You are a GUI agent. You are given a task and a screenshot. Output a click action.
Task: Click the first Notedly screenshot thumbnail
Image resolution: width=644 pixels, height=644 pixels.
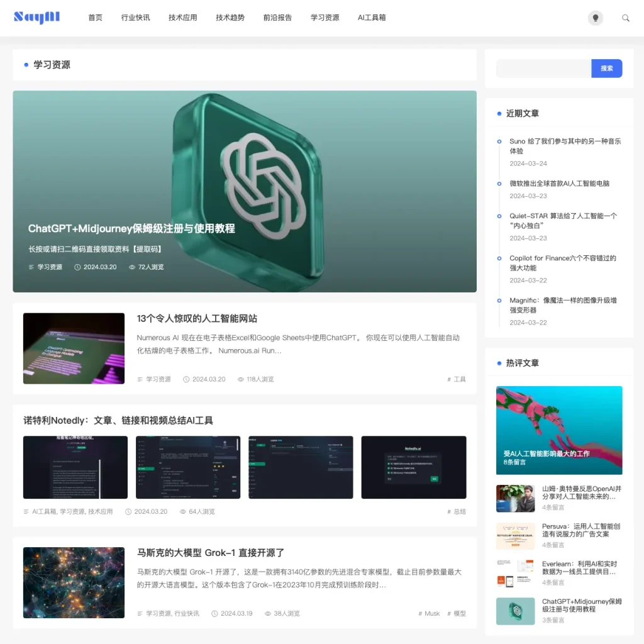(75, 467)
